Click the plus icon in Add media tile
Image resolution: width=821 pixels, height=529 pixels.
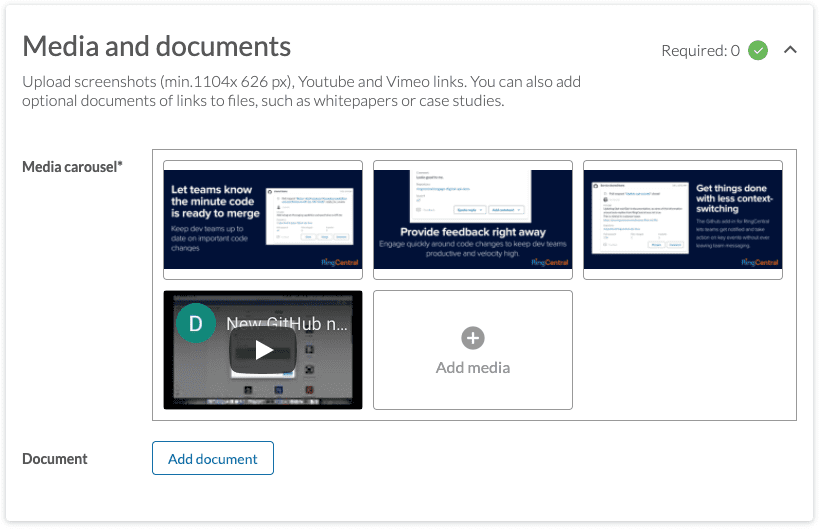(x=473, y=338)
